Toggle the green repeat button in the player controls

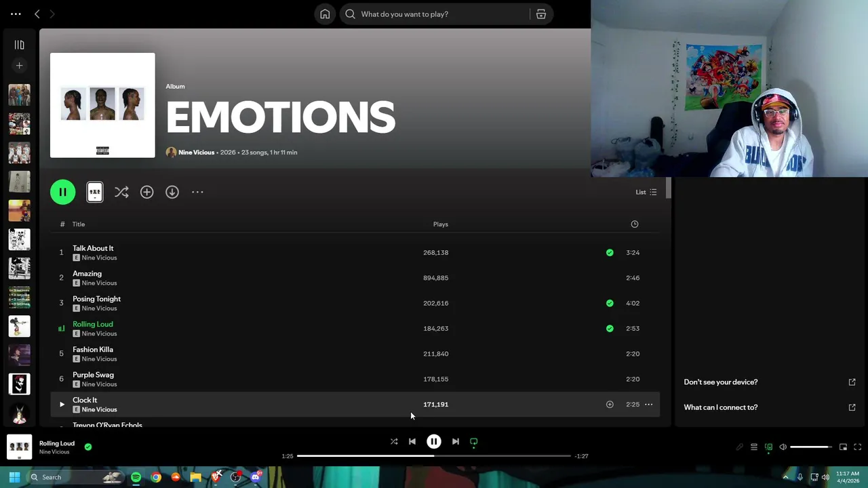pyautogui.click(x=474, y=442)
